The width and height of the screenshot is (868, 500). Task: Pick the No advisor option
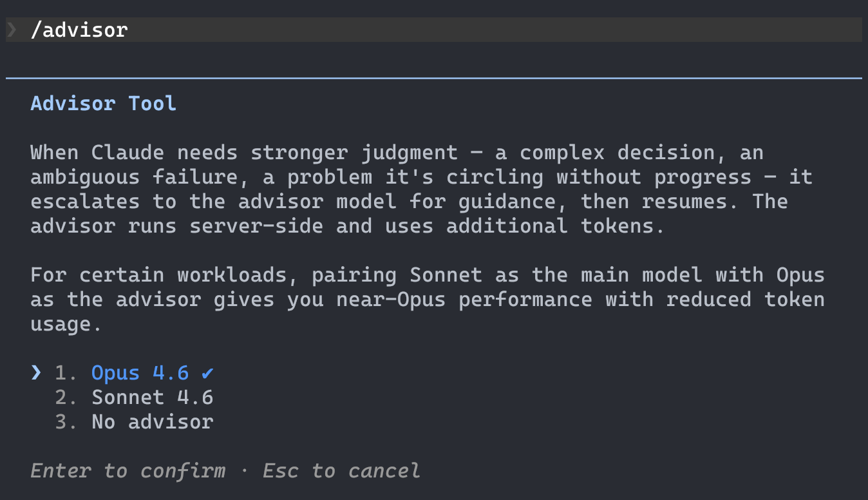152,422
